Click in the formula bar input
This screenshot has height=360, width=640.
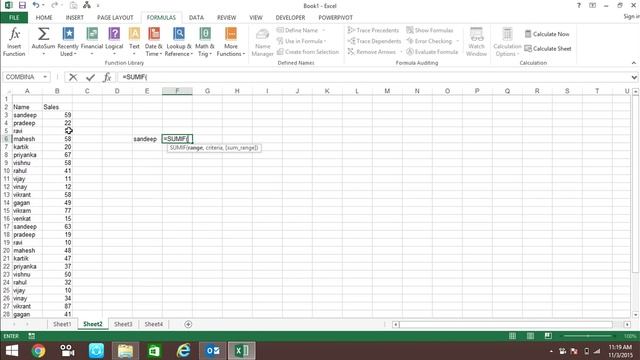pos(373,77)
